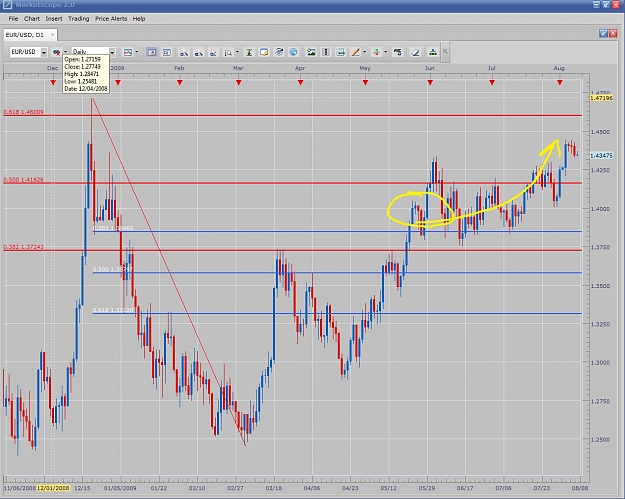Viewport: 625px width, 499px height.
Task: Click the bid/ask price type icon
Action: tap(57, 52)
